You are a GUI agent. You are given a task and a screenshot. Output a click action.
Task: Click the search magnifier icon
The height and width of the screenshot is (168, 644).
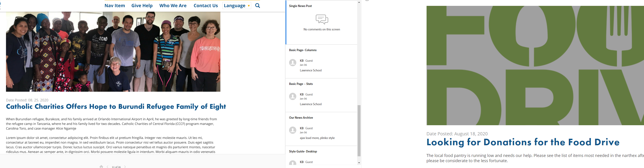257,5
